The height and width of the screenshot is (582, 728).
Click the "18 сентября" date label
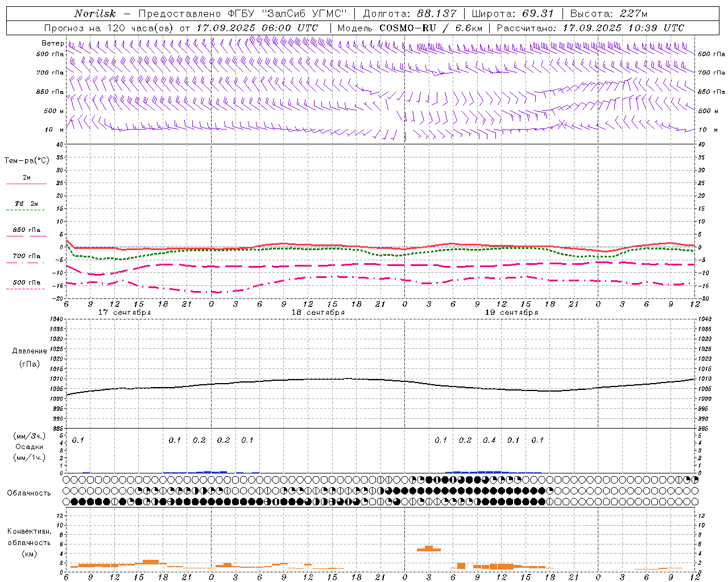point(318,313)
